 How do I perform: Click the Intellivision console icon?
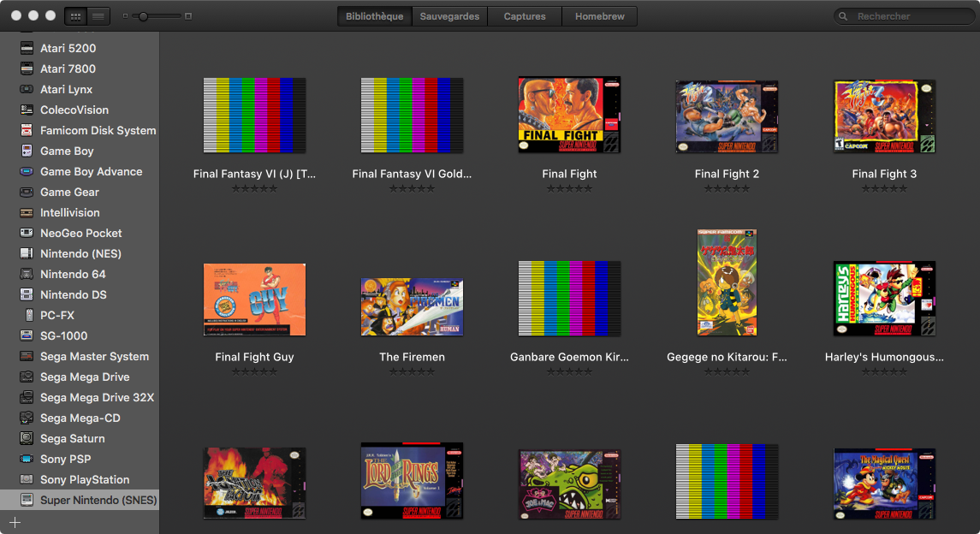(27, 213)
